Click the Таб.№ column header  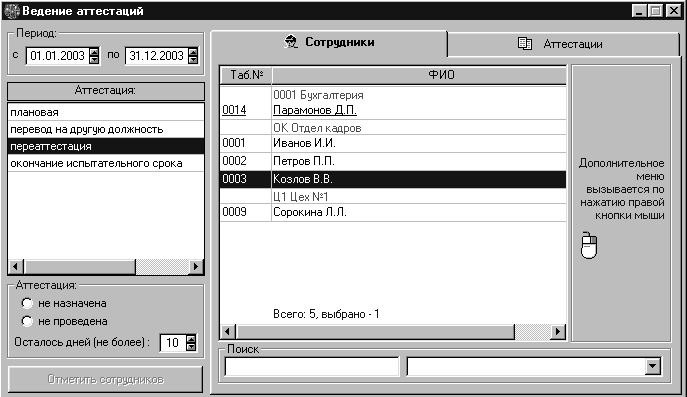point(246,75)
